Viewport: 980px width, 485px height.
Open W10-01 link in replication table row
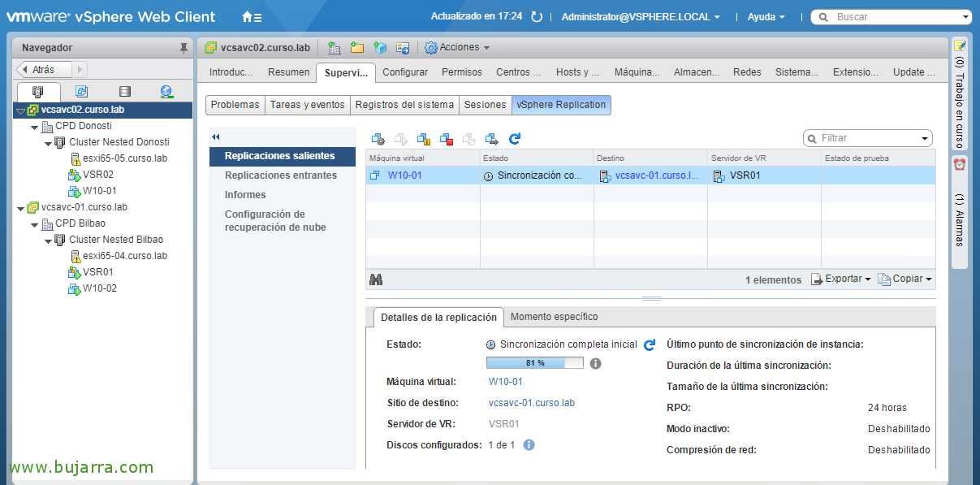coord(405,175)
